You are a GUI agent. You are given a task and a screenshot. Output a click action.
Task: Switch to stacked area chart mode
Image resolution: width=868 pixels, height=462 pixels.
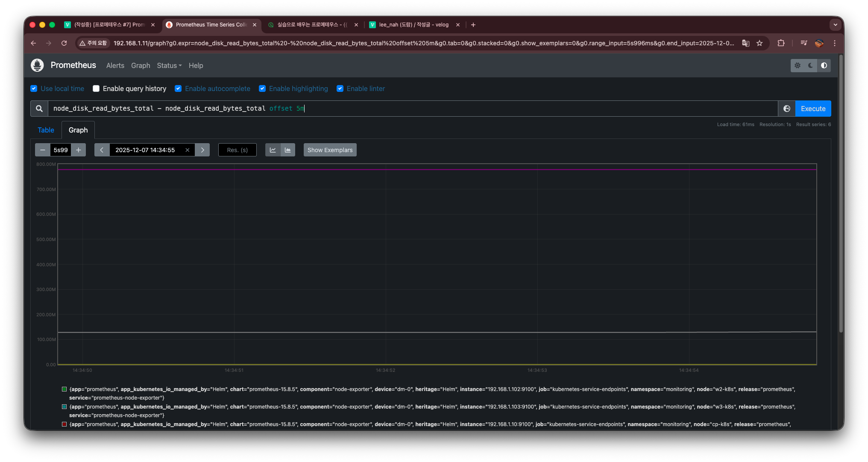click(x=288, y=150)
